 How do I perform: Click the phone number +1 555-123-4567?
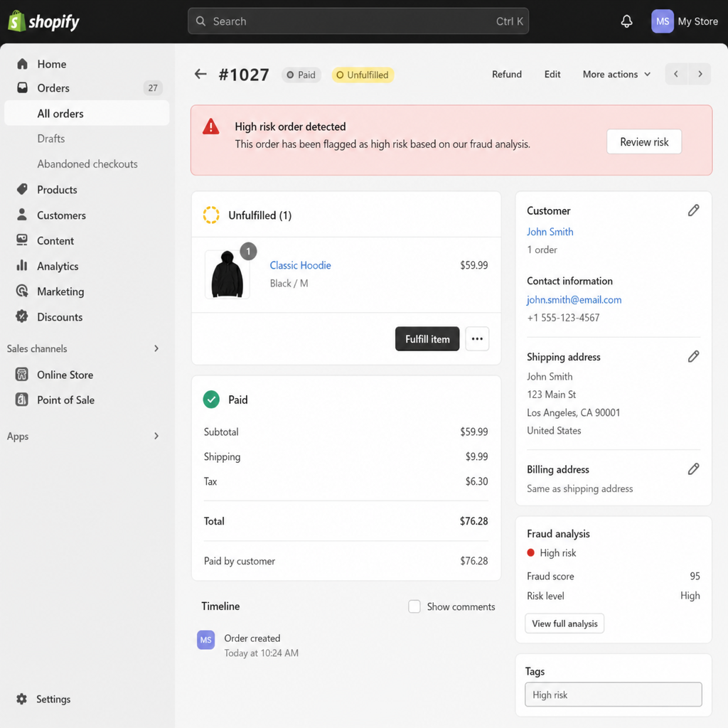[x=563, y=318]
